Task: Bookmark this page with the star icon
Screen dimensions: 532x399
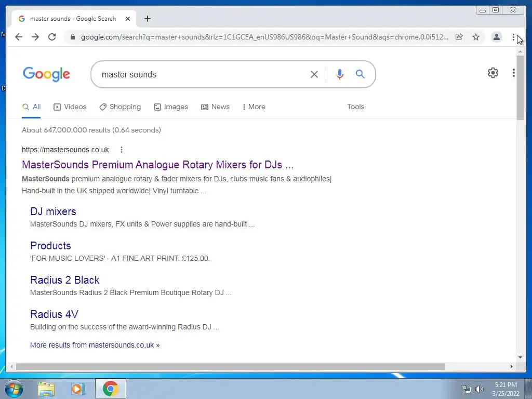Action: (476, 37)
